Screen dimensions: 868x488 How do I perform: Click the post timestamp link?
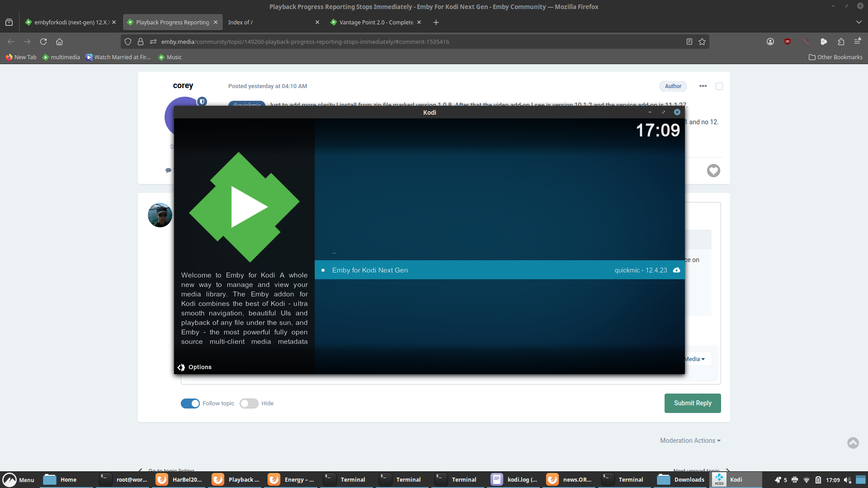[x=268, y=86]
